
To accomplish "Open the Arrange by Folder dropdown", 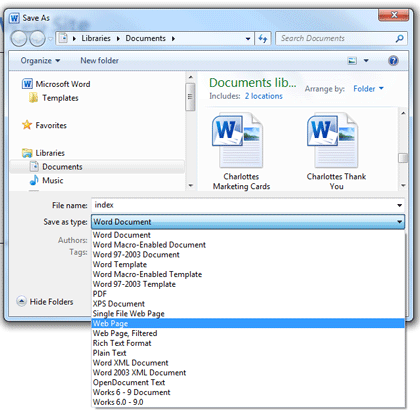I will (x=368, y=89).
